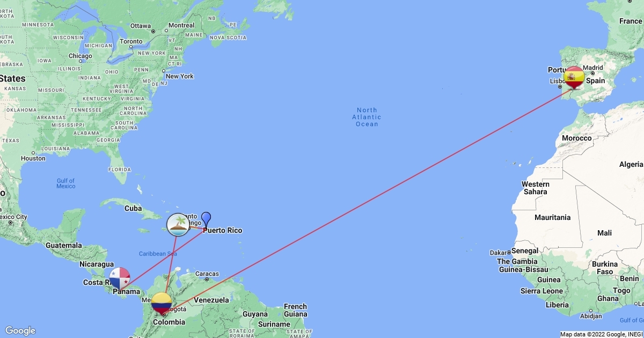Select the Madrid city label
644x338 pixels.
[x=593, y=68]
